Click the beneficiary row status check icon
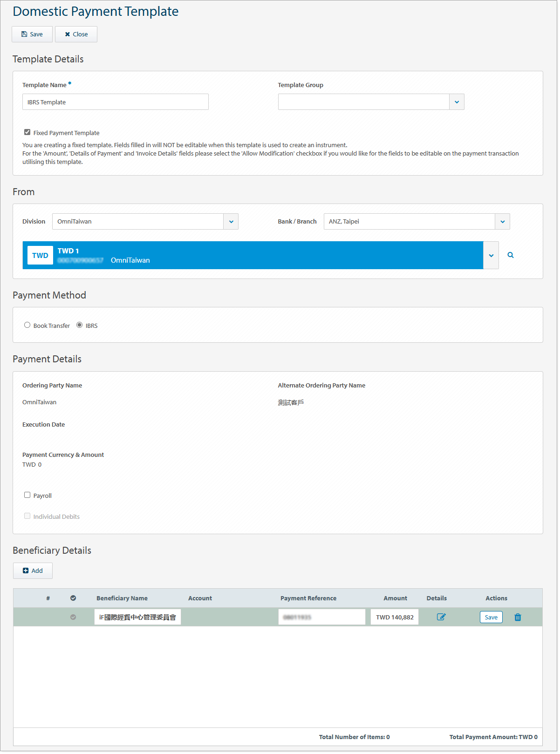 click(x=73, y=617)
